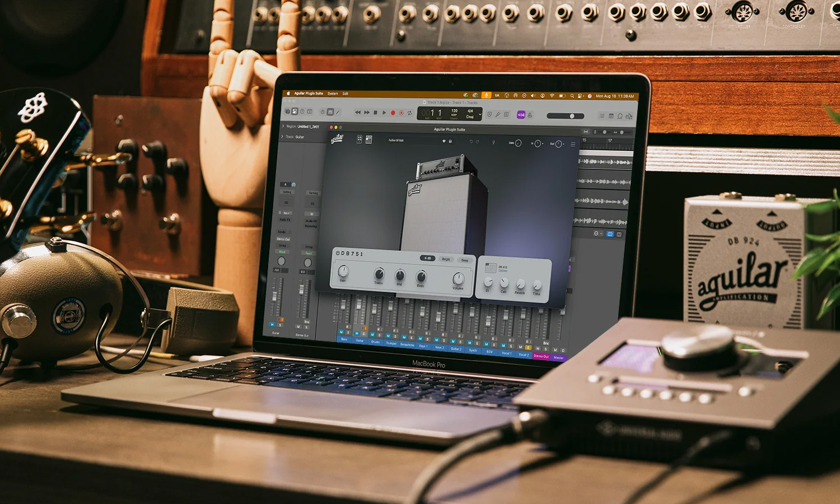Start playback with the Play button
840x504 pixels.
pyautogui.click(x=384, y=113)
